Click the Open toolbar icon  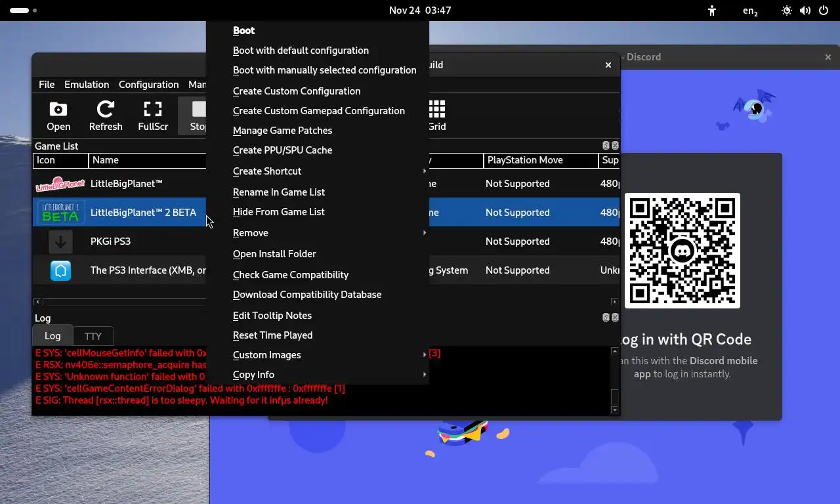58,116
